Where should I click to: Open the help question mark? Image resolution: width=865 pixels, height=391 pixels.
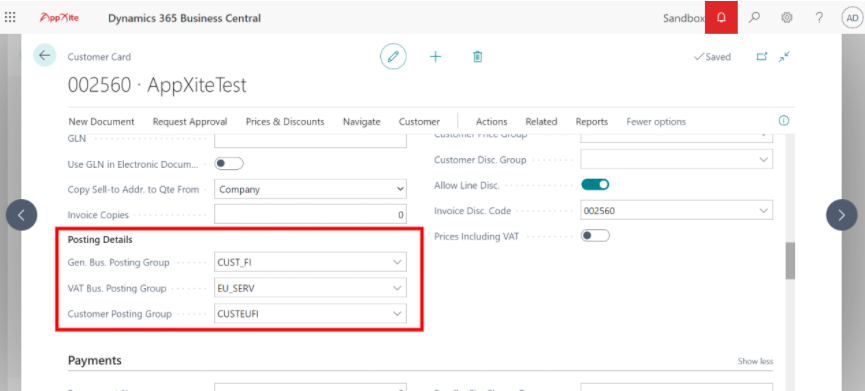(x=819, y=18)
